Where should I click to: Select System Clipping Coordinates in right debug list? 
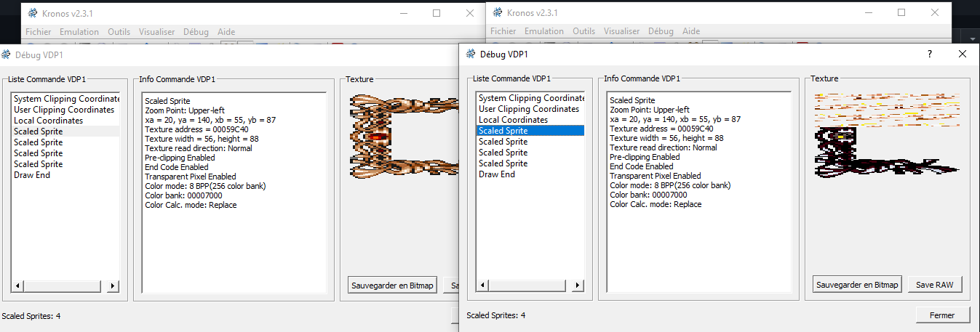(531, 98)
